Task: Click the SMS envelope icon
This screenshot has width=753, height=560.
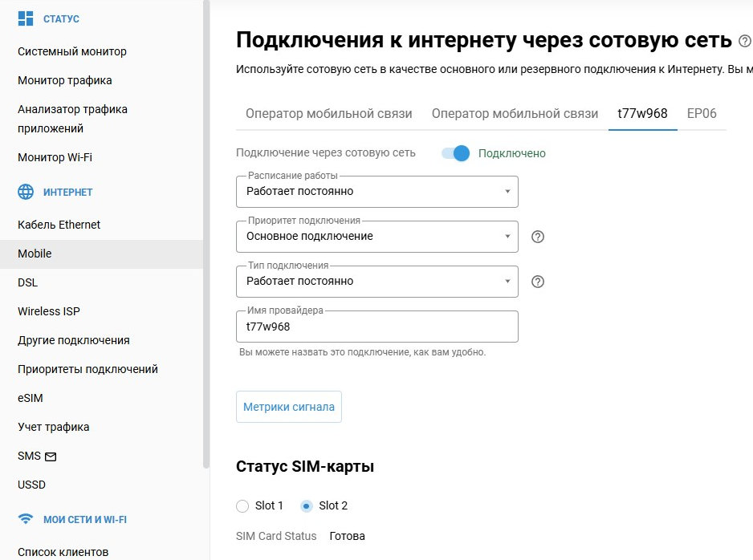Action: click(x=51, y=457)
